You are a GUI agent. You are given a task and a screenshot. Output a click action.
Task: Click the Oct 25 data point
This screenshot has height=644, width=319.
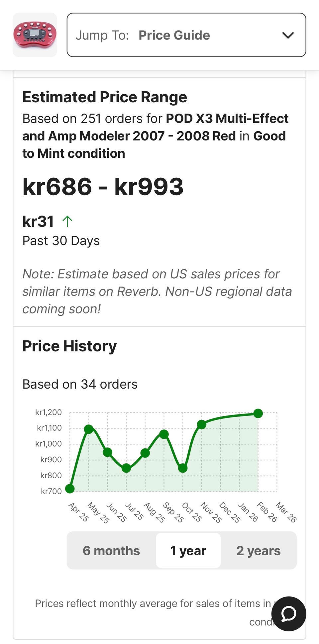point(183,468)
